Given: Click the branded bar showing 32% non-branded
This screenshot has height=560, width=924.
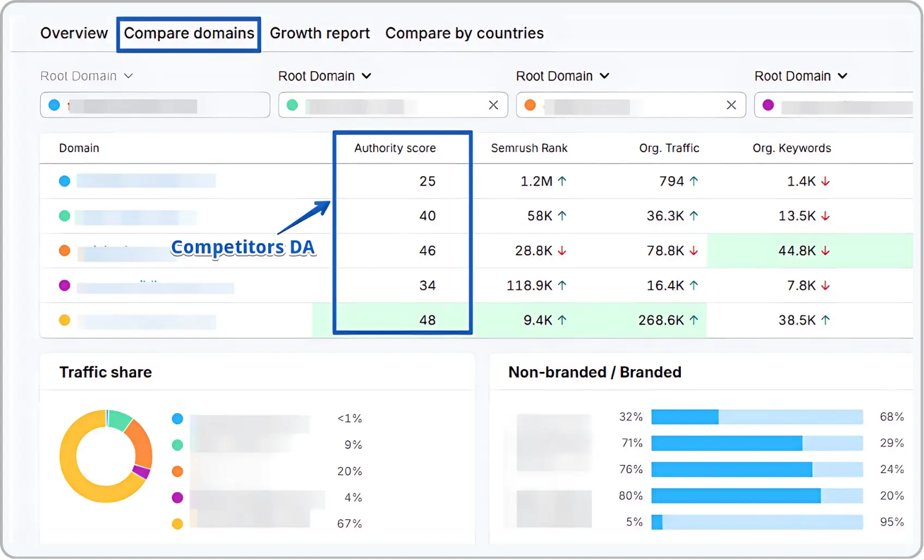Looking at the screenshot, I should click(757, 417).
